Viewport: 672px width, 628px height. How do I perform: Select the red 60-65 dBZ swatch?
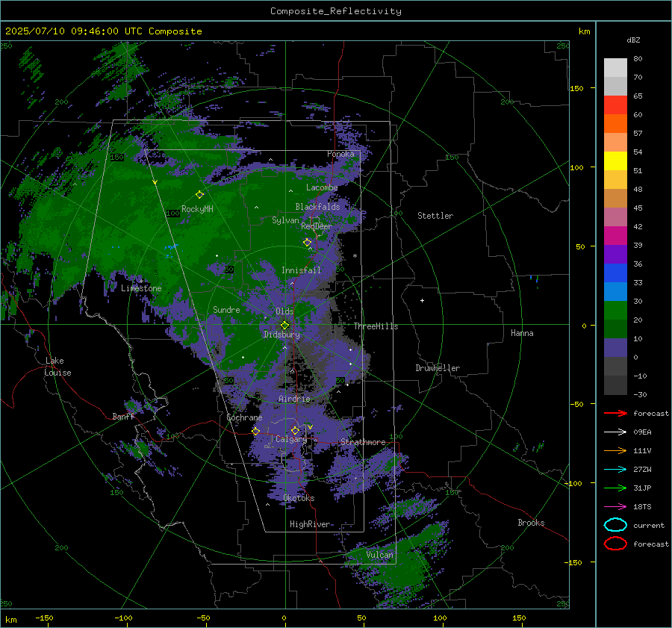point(615,105)
